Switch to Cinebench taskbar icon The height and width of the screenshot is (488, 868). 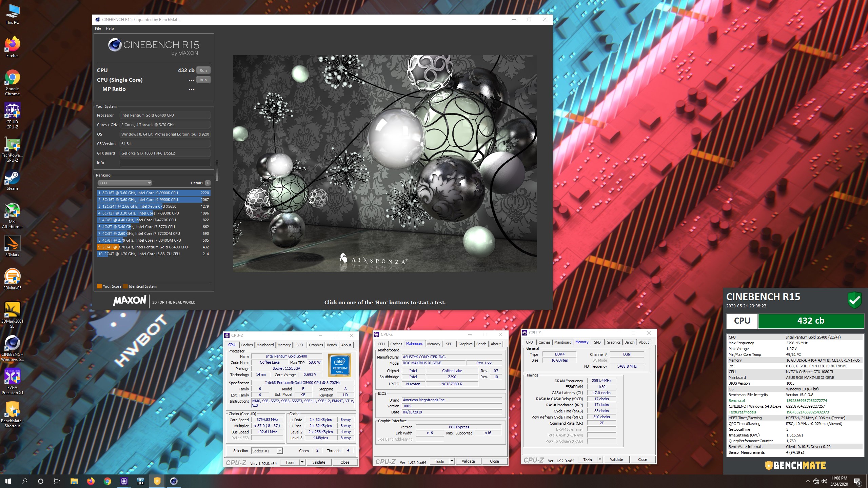pos(174,481)
